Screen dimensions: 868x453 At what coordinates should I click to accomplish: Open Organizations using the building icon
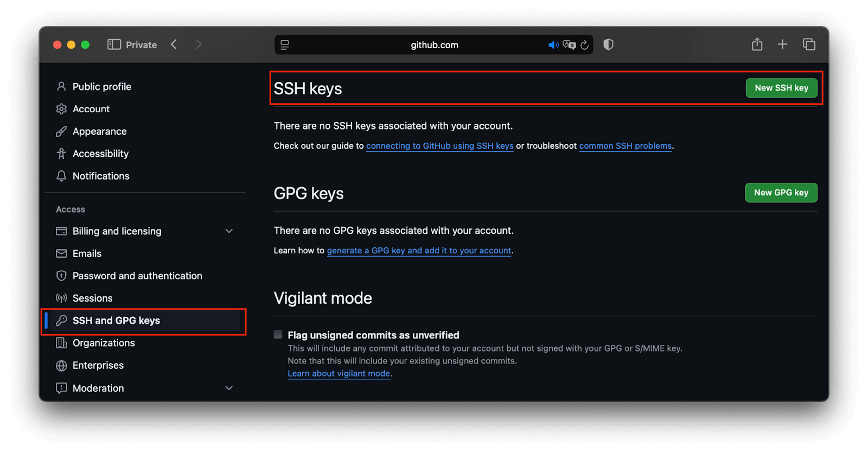click(61, 343)
